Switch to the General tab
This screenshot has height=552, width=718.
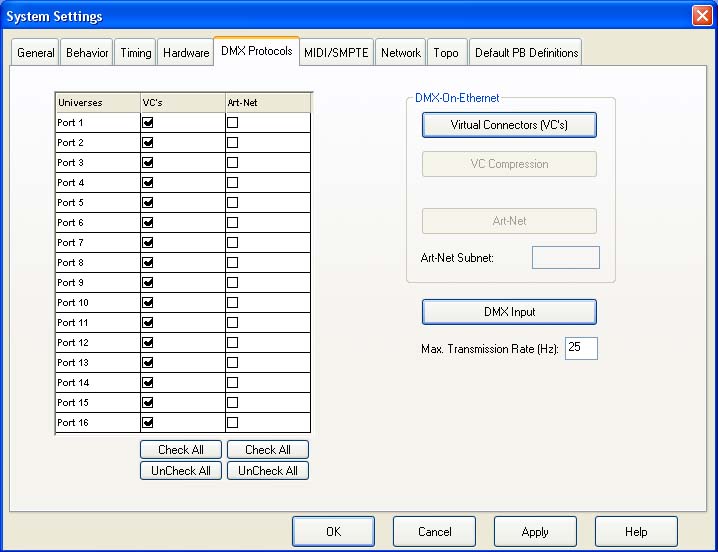coord(36,53)
